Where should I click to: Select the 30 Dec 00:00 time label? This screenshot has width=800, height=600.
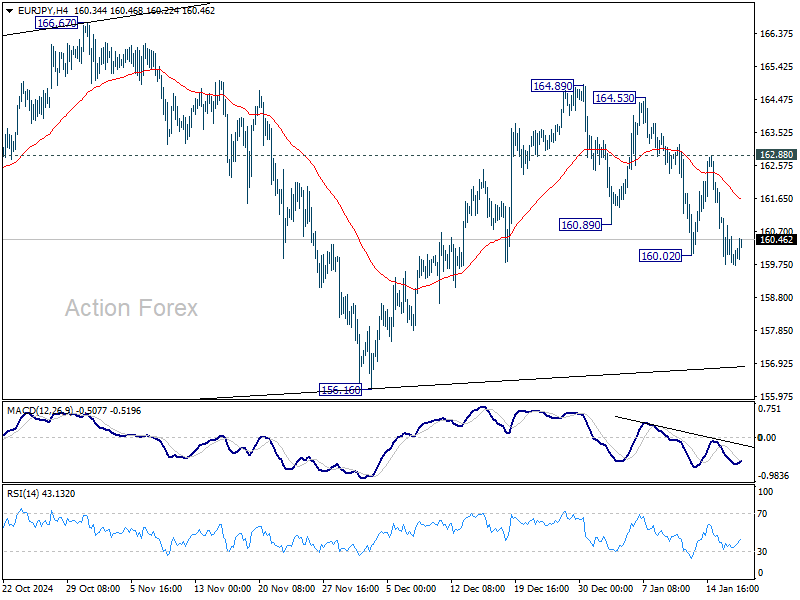606,588
